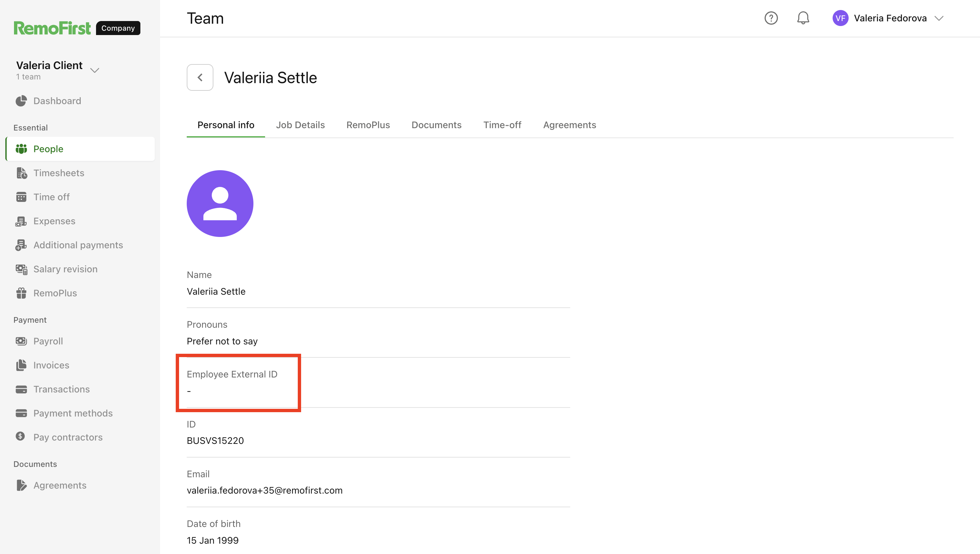The image size is (980, 554).
Task: Open the Documents tab
Action: 436,125
